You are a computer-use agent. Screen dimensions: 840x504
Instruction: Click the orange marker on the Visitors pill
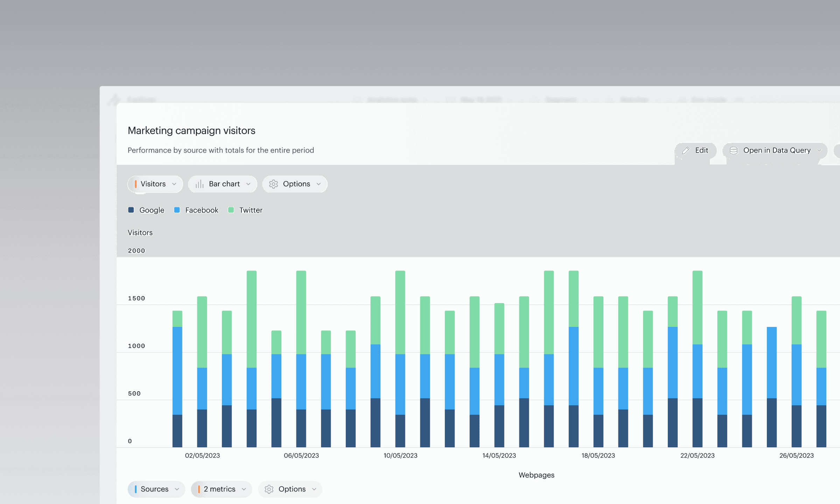136,184
